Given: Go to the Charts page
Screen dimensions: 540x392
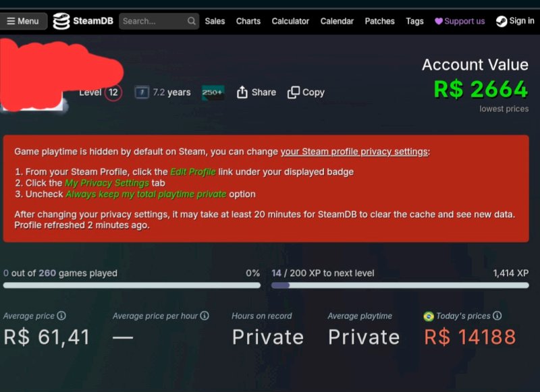Looking at the screenshot, I should 248,21.
